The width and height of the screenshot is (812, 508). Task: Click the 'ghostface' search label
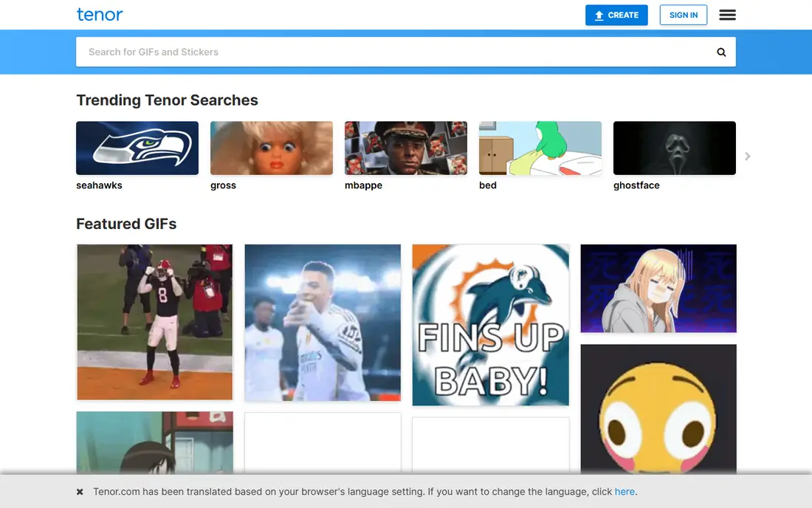click(x=636, y=185)
